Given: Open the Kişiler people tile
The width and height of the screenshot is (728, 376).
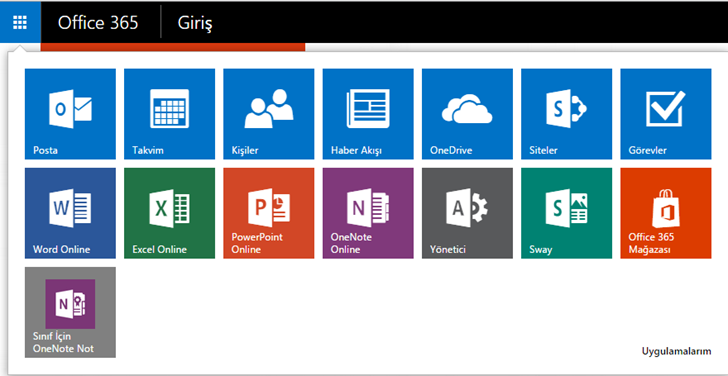Looking at the screenshot, I should click(269, 114).
